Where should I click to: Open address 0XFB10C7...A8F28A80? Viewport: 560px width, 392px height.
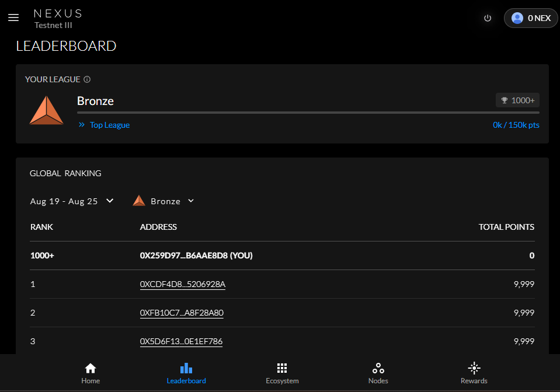[182, 313]
